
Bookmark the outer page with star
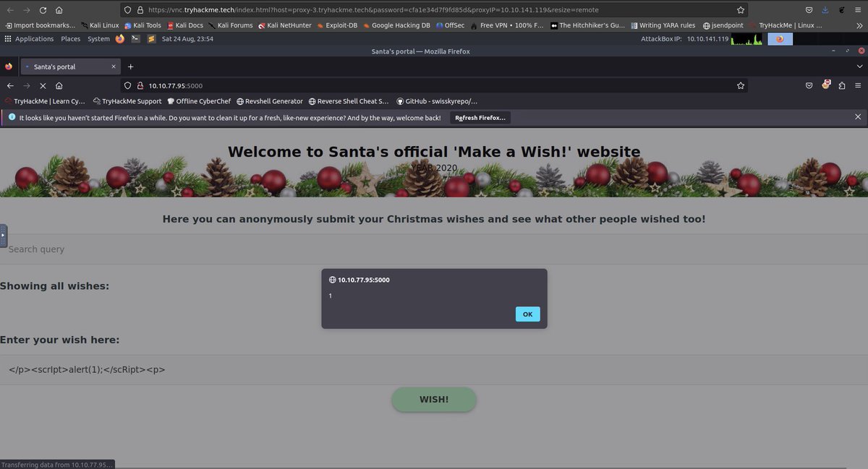pyautogui.click(x=740, y=10)
